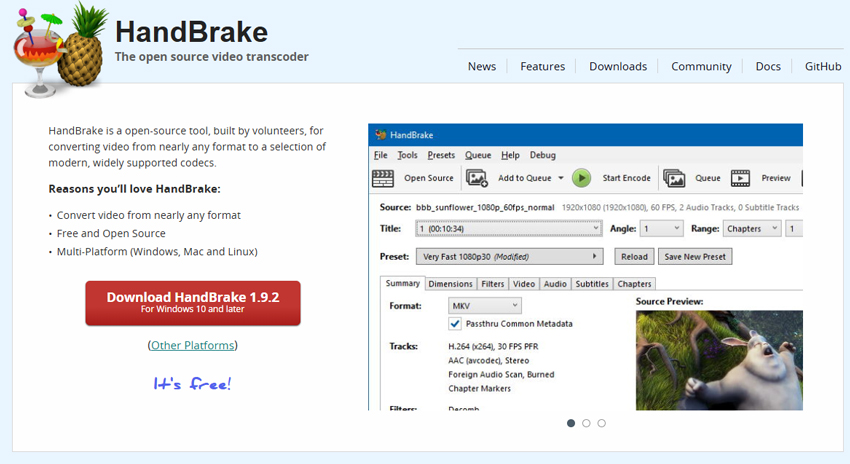Click the Save New Preset button

[x=695, y=256]
